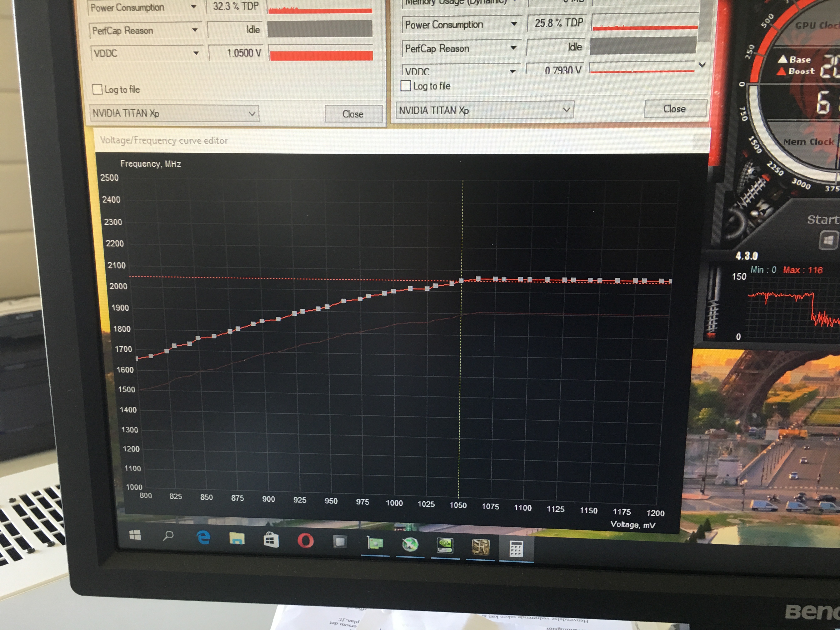Switch to GPU-Z graphics card taskbar icon
Viewport: 840px width, 630px height.
point(375,543)
